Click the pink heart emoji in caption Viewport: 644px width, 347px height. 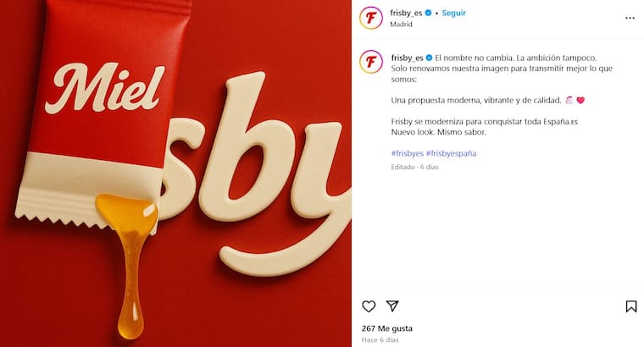click(580, 100)
